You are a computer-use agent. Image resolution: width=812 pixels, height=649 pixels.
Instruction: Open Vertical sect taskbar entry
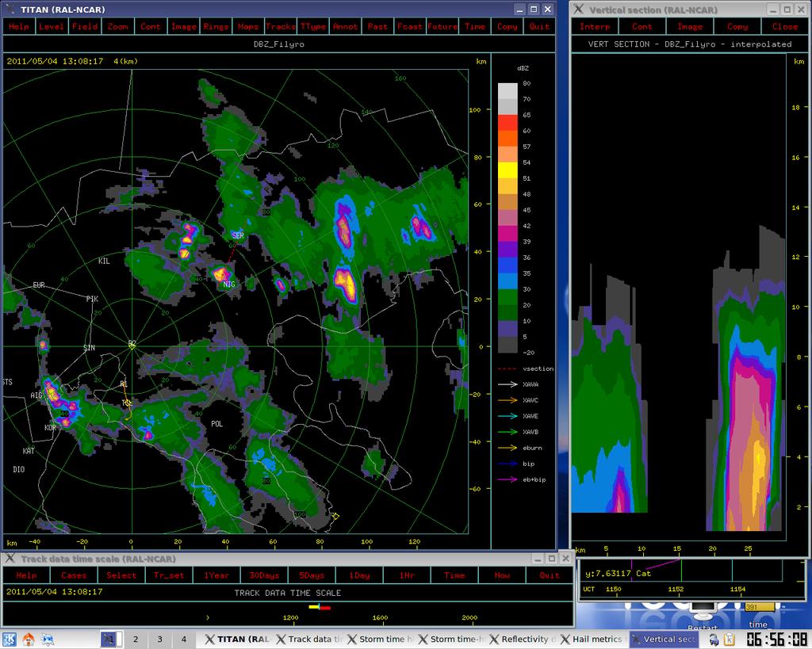[665, 639]
